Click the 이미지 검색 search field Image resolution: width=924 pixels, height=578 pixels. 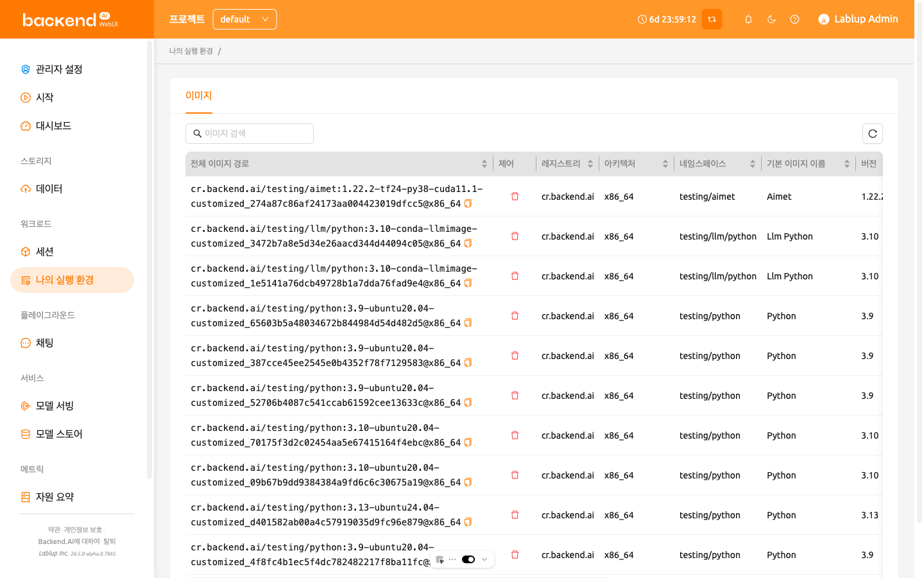coord(250,134)
